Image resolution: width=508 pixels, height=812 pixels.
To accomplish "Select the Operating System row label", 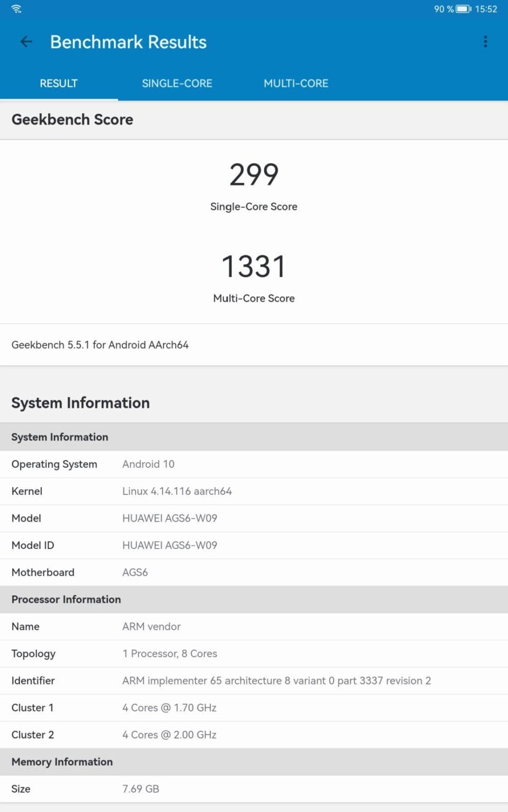I will [x=54, y=464].
